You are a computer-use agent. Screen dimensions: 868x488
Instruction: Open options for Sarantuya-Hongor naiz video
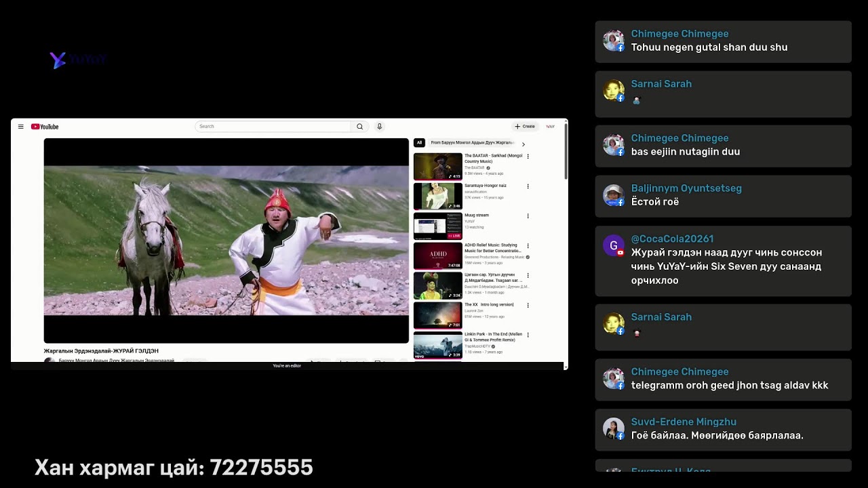(x=528, y=186)
